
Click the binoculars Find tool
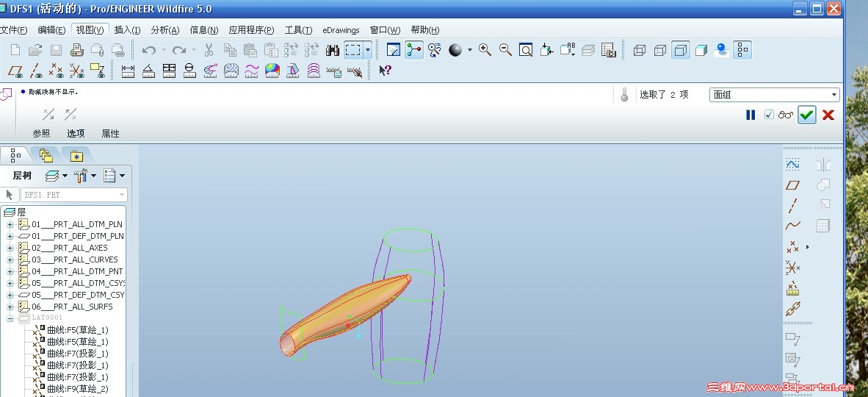click(x=332, y=51)
